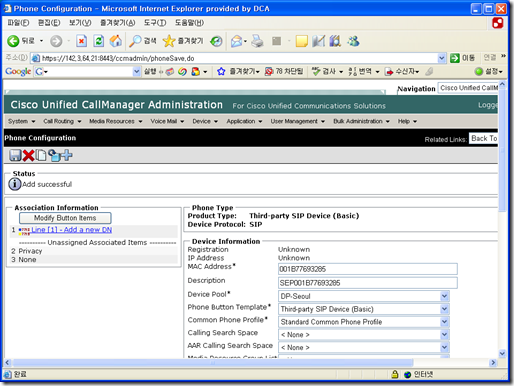This screenshot has width=514, height=386.
Task: Click the browser Stop page icon
Action: (81, 41)
